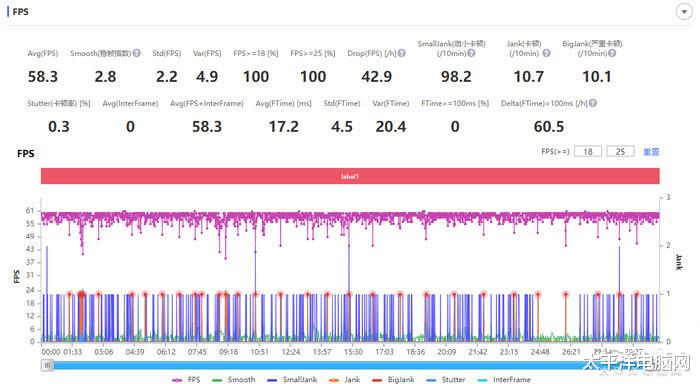Click the blue 重置 reset link
The image size is (700, 384).
[x=651, y=152]
